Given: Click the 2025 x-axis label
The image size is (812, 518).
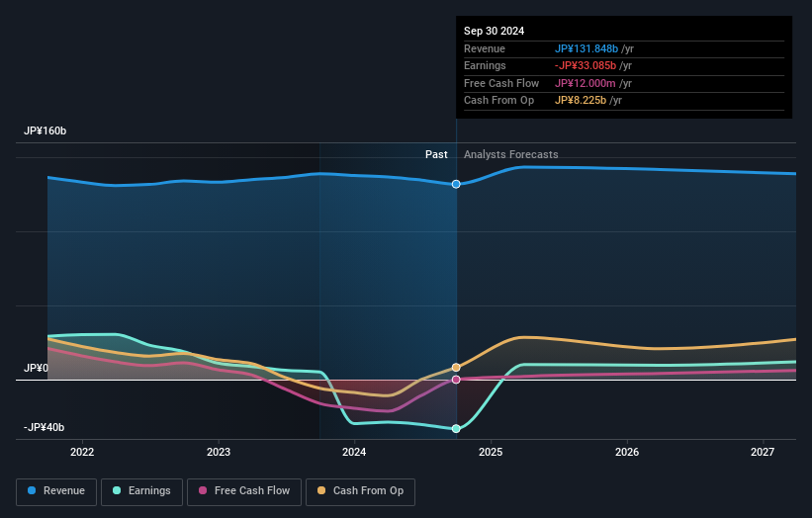Looking at the screenshot, I should coord(491,452).
